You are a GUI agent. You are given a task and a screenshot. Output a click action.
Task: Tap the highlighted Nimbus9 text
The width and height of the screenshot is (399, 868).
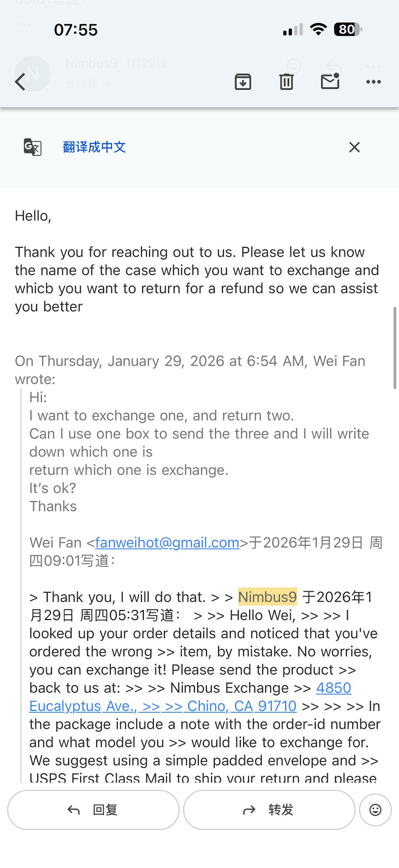267,597
